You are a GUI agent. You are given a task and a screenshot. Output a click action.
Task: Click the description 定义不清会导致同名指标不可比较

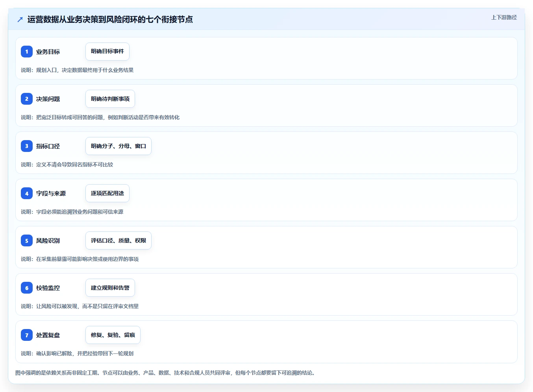tap(67, 165)
